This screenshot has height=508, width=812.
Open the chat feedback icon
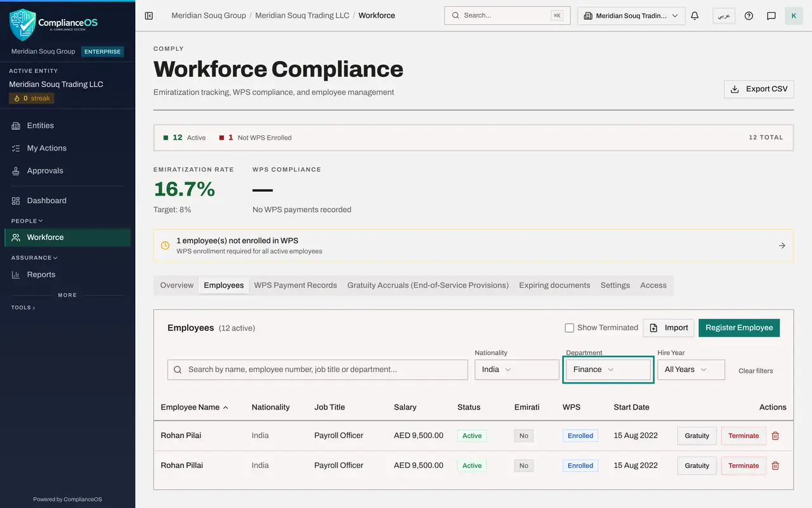point(771,16)
